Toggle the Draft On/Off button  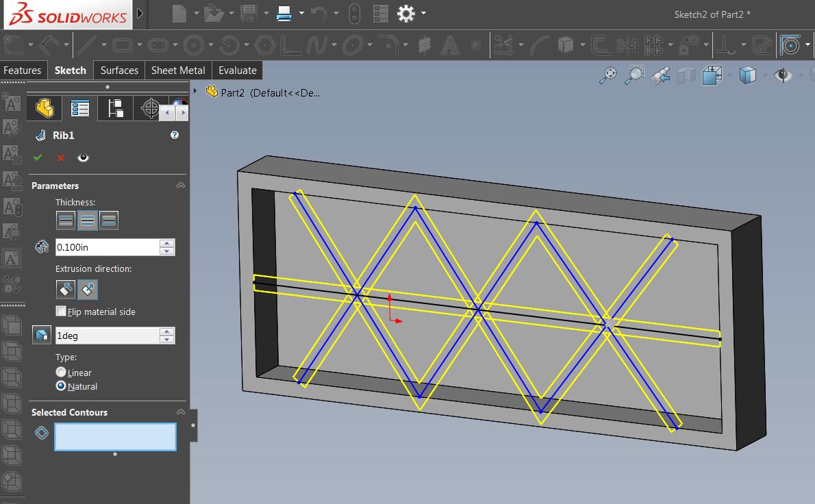(x=42, y=336)
